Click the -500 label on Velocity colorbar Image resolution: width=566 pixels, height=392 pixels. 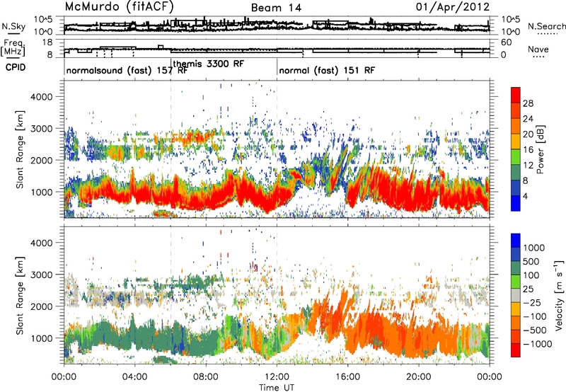pos(534,330)
